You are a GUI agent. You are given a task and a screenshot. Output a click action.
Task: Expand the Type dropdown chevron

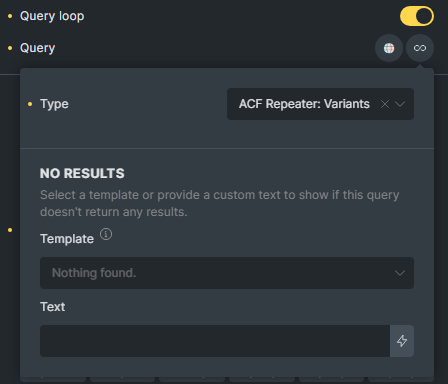pyautogui.click(x=400, y=104)
